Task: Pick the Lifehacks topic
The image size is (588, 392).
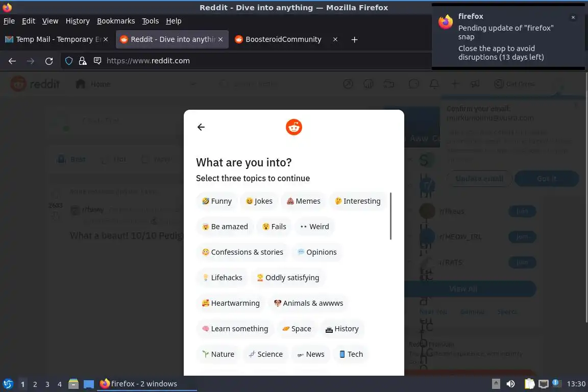Action: (222, 278)
